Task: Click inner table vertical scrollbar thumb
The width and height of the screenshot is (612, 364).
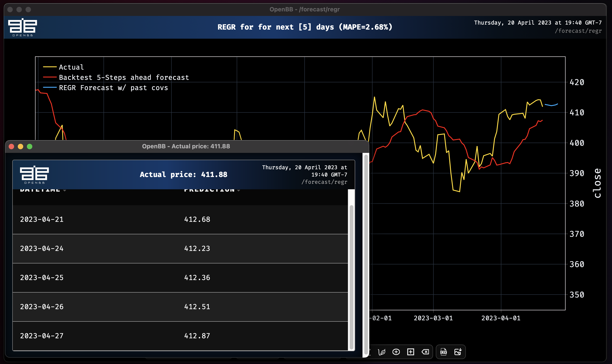Action: click(351, 277)
